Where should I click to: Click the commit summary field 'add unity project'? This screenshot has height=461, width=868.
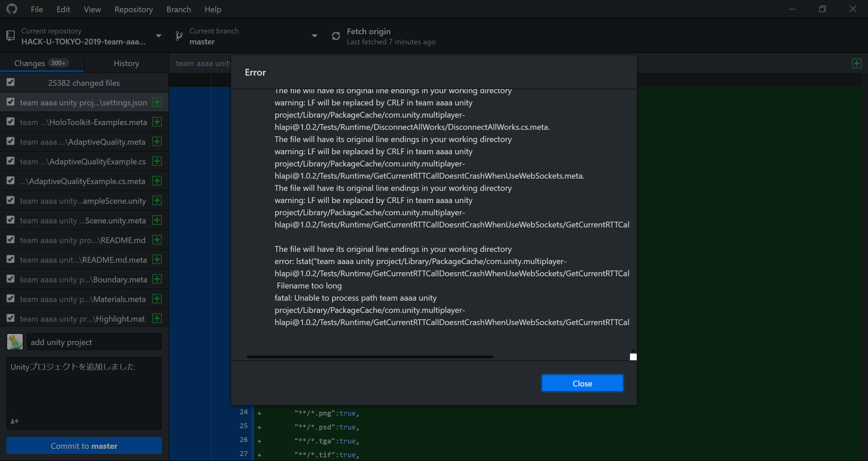(x=94, y=342)
